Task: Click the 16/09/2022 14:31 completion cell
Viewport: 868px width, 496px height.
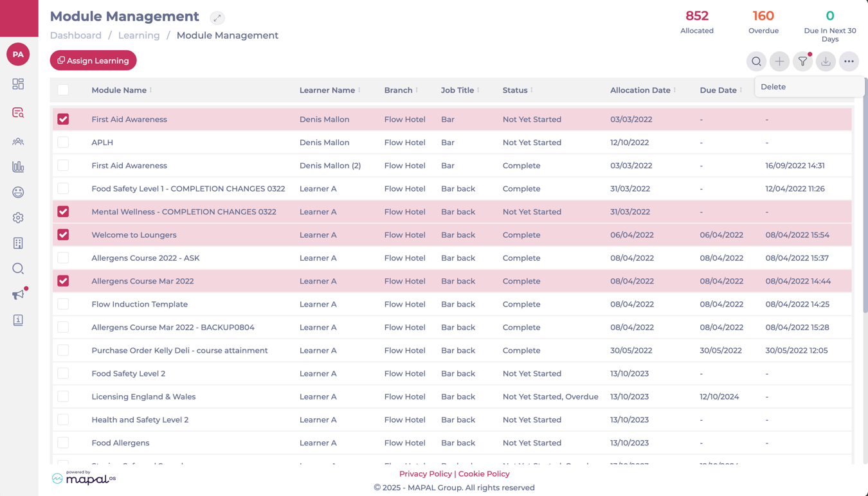Action: coord(795,165)
